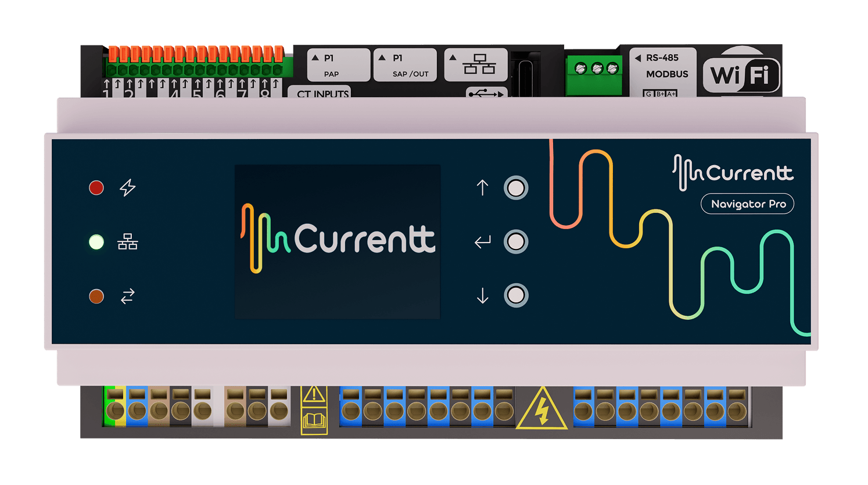Toggle the orange communication LED
The width and height of the screenshot is (868, 485).
coord(96,296)
